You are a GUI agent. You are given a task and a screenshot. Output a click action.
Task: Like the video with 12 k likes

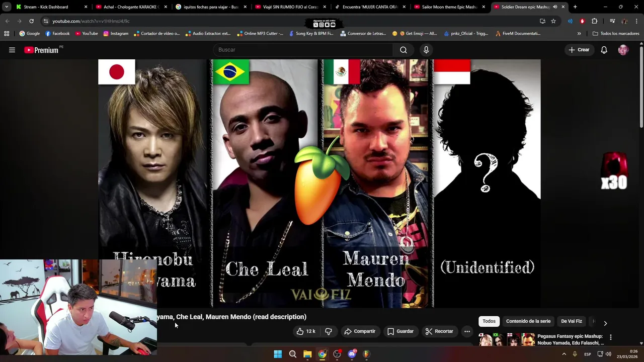pos(306,331)
